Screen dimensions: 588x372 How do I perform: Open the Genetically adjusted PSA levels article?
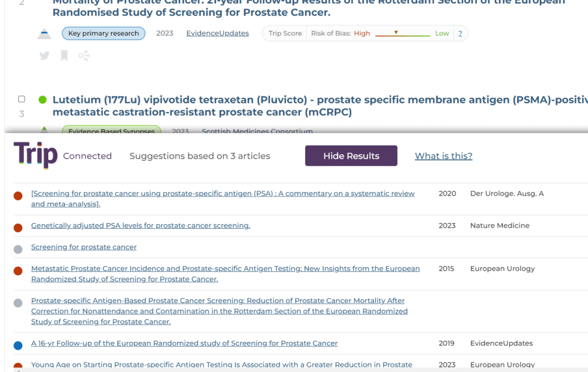click(x=140, y=225)
